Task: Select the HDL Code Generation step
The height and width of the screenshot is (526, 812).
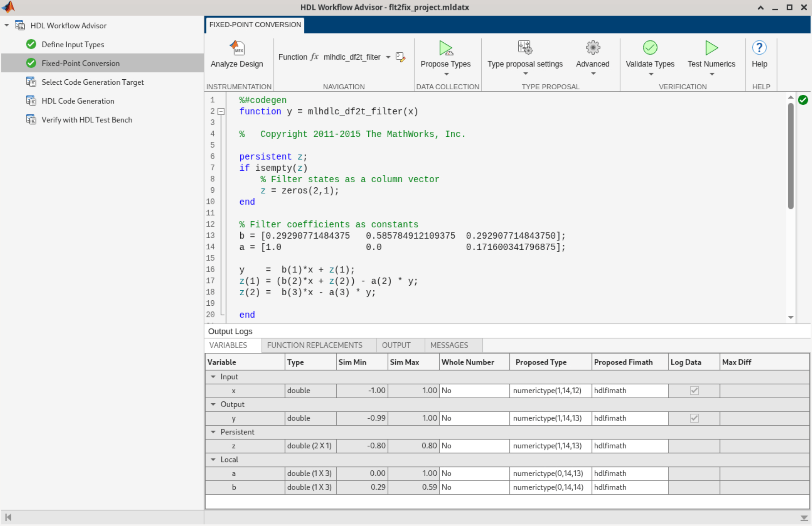Action: tap(78, 101)
